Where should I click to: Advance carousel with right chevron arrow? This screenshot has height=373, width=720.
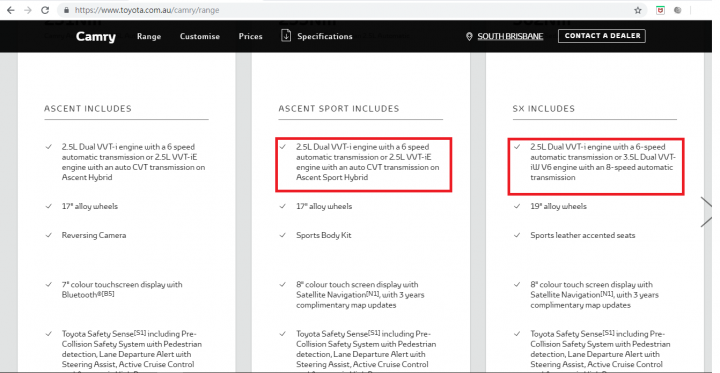707,212
